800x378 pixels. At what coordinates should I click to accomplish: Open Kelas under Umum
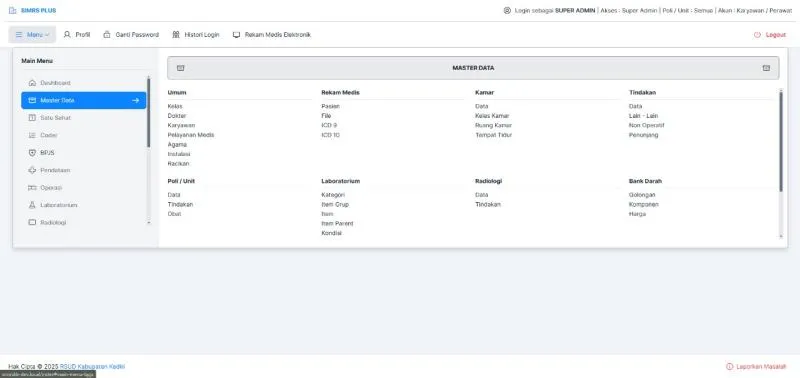coord(175,106)
